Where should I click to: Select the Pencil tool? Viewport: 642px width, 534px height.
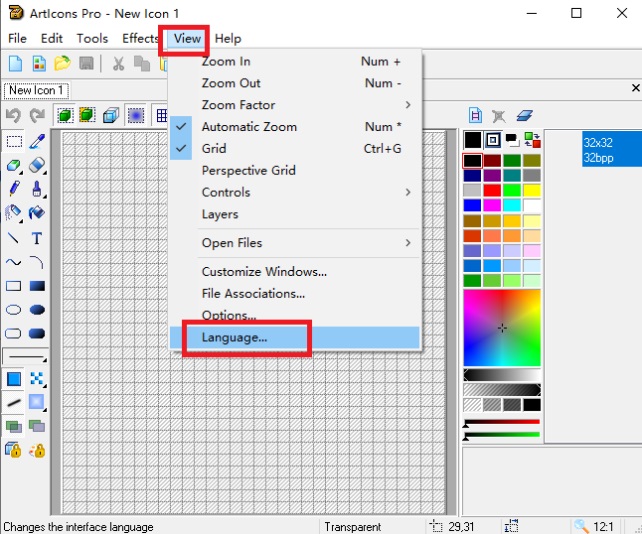(14, 189)
